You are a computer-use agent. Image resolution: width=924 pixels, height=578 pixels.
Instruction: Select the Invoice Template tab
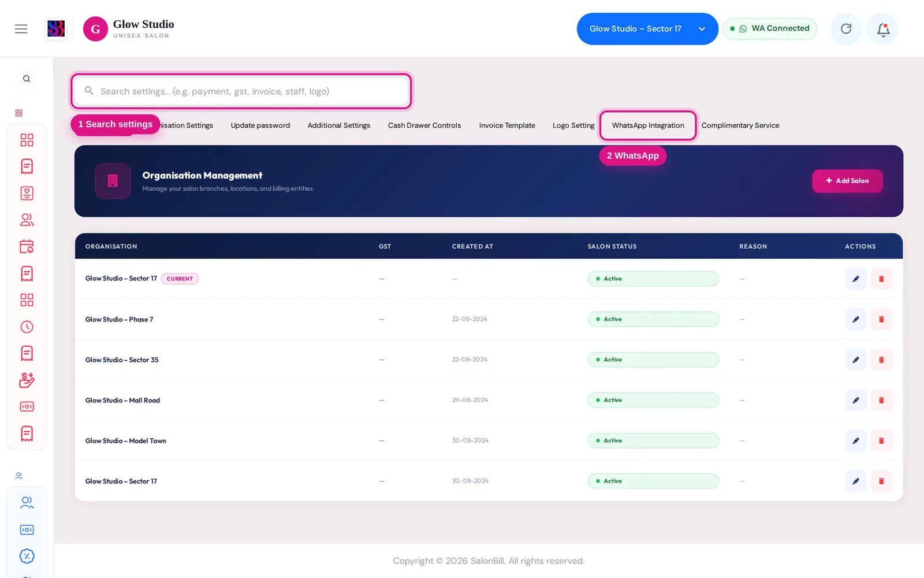click(x=507, y=125)
